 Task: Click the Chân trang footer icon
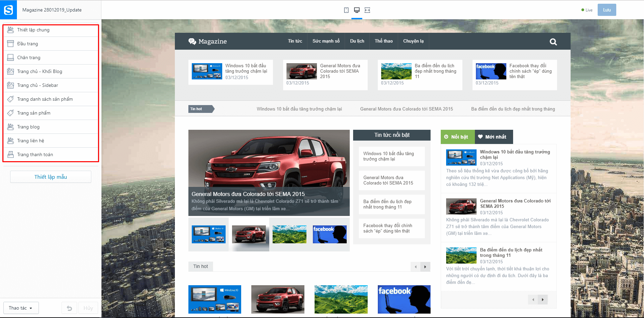(10, 57)
